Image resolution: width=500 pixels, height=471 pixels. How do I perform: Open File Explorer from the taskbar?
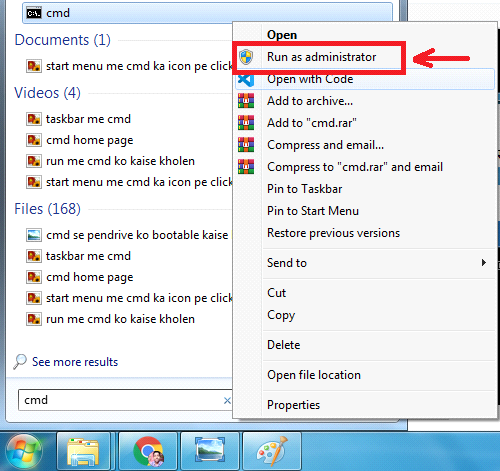coord(83,452)
